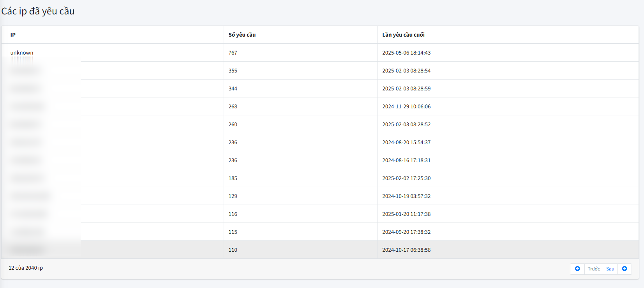Select the row with 355 requests

[x=233, y=71]
